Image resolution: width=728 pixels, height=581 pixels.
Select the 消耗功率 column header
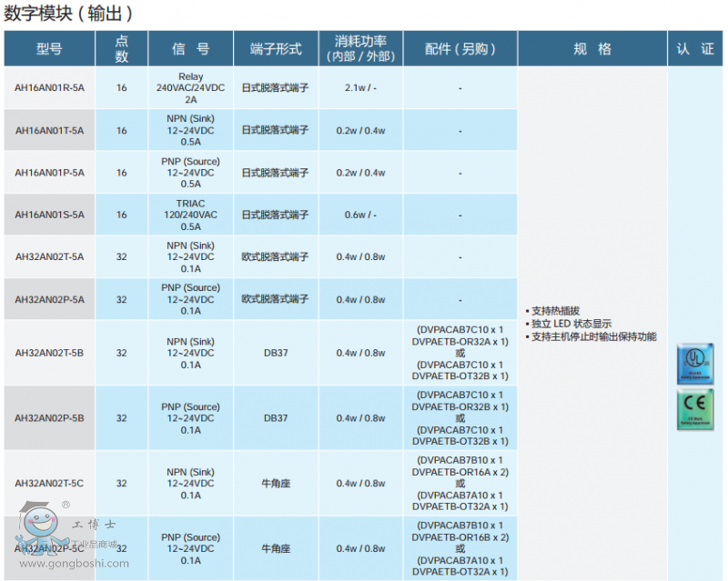pos(360,49)
